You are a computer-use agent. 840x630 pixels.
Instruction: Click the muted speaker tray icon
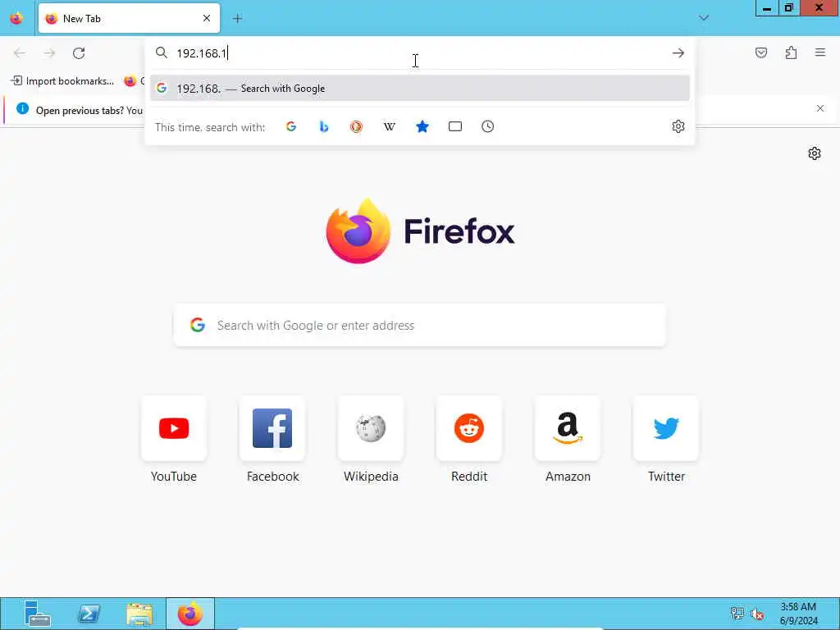(x=757, y=614)
